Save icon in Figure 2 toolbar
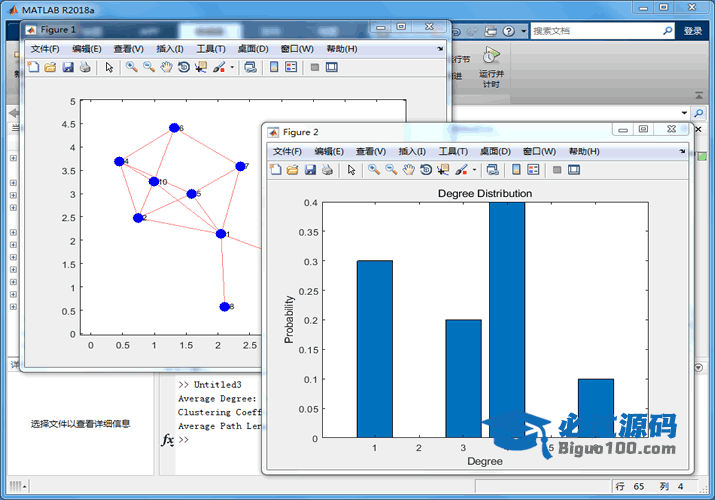715x500 pixels. [310, 170]
